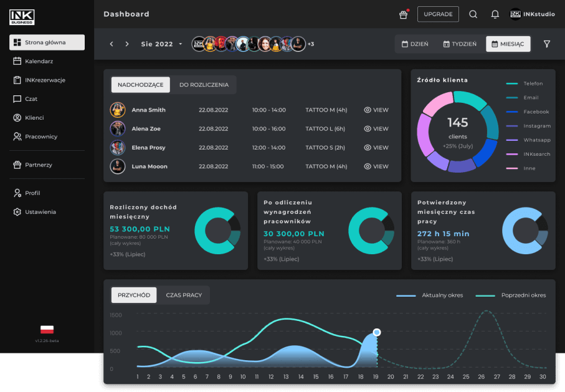The width and height of the screenshot is (565, 392).
Task: Click the Instagram legend entry
Action: [528, 126]
